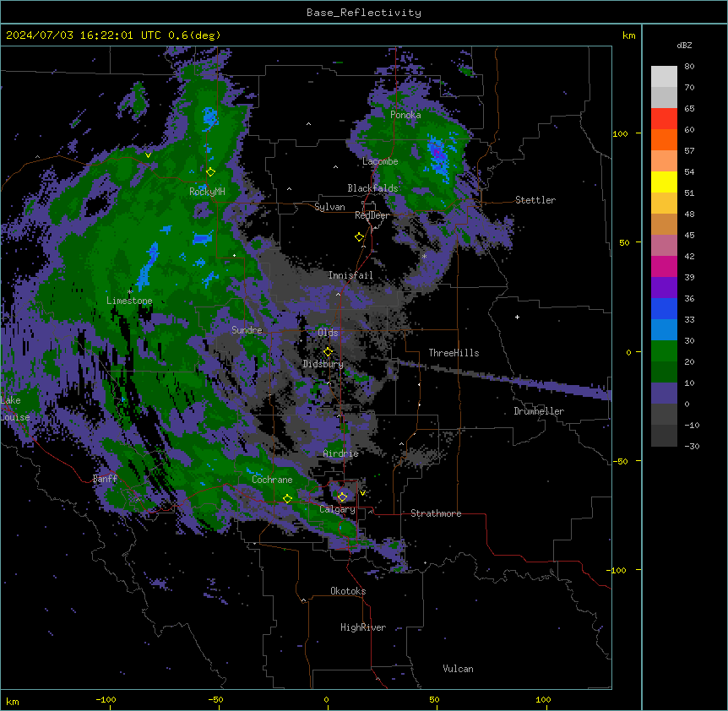
Task: Click the Base_Reflectivity title
Action: 364,13
